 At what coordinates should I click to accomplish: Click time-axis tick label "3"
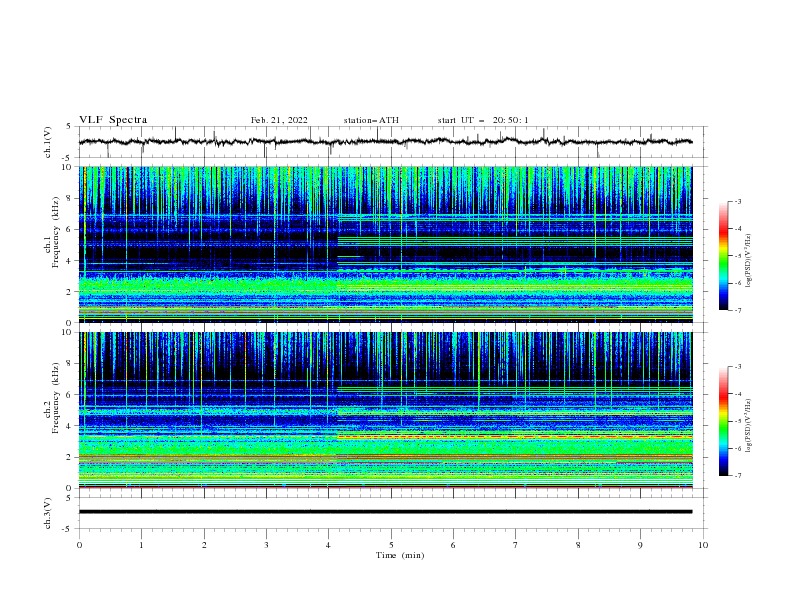[266, 545]
